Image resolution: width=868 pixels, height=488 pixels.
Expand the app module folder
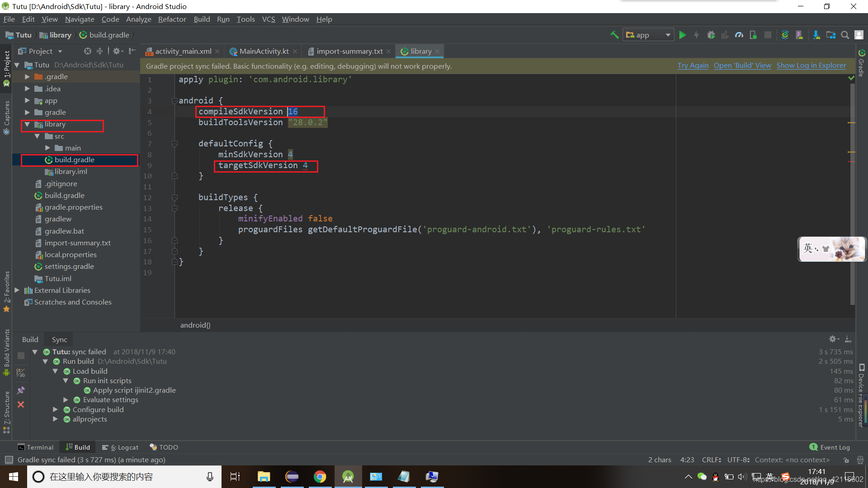(x=27, y=100)
